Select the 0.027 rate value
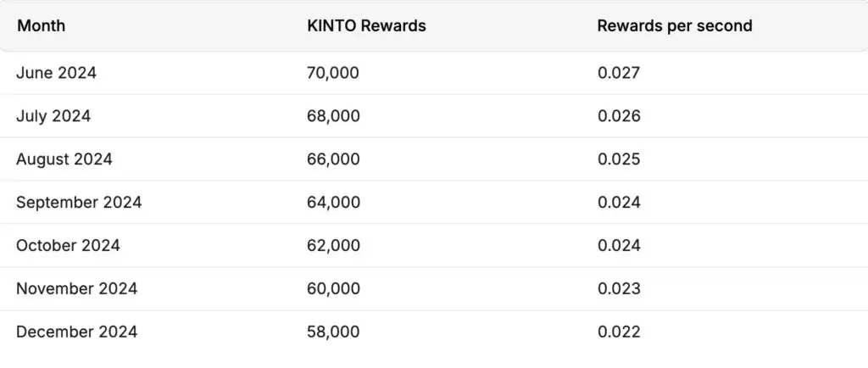Image resolution: width=868 pixels, height=368 pixels. (619, 73)
